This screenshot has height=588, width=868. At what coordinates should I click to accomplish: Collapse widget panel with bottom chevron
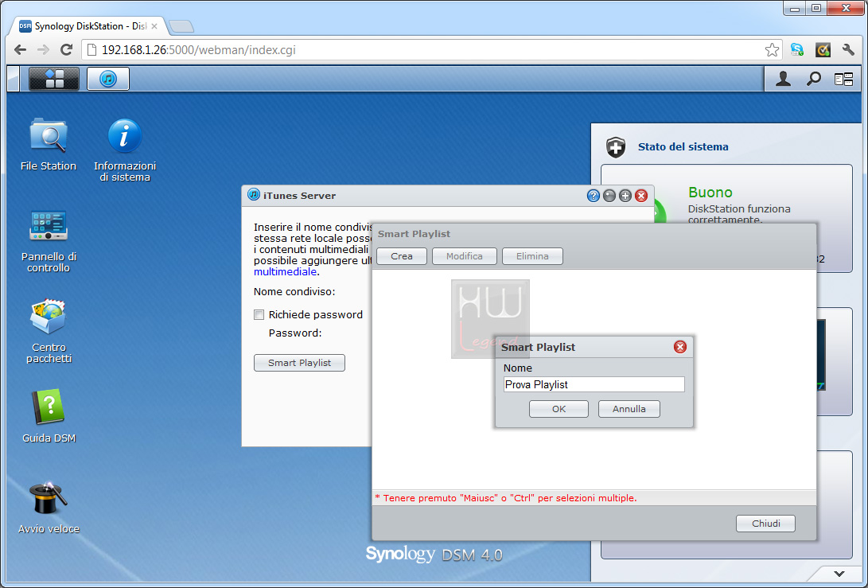(x=839, y=574)
